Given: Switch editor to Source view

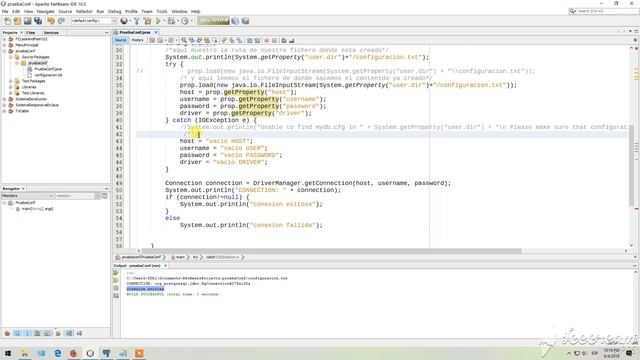Looking at the screenshot, I should pos(120,40).
